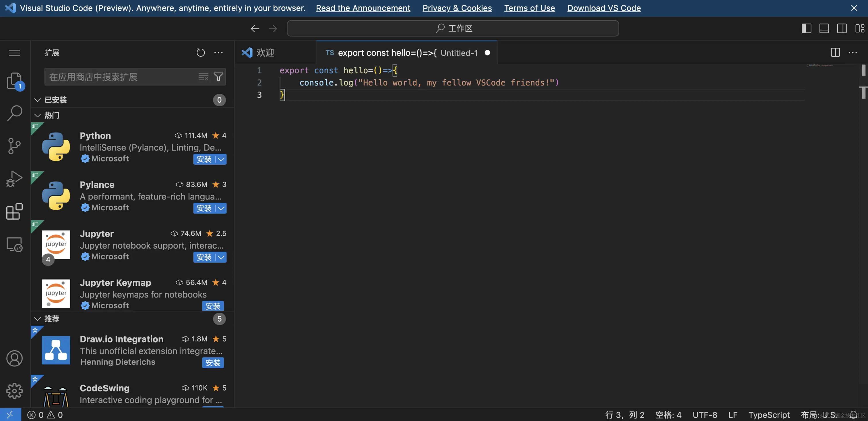Image resolution: width=868 pixels, height=421 pixels.
Task: Open errors and warnings count in status bar
Action: tap(45, 415)
